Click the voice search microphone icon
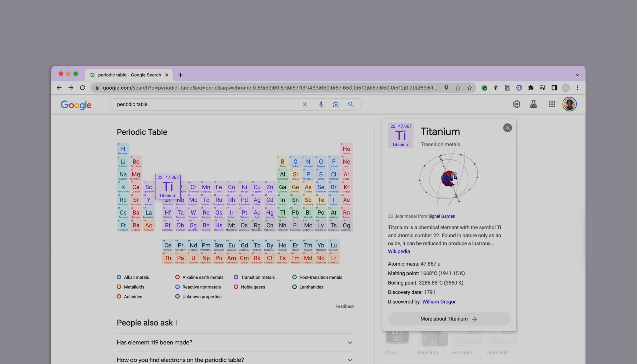Image resolution: width=637 pixels, height=364 pixels. [321, 105]
